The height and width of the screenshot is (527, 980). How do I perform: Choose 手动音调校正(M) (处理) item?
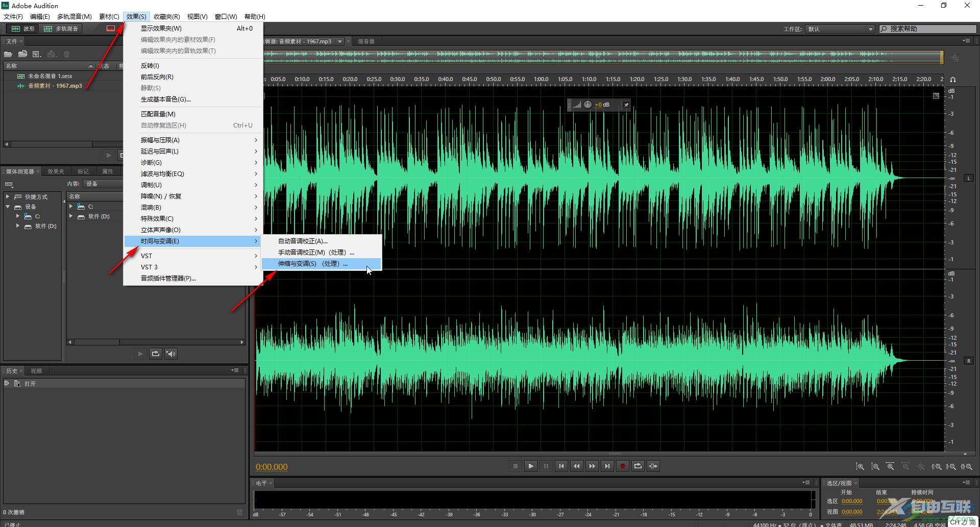coord(322,253)
